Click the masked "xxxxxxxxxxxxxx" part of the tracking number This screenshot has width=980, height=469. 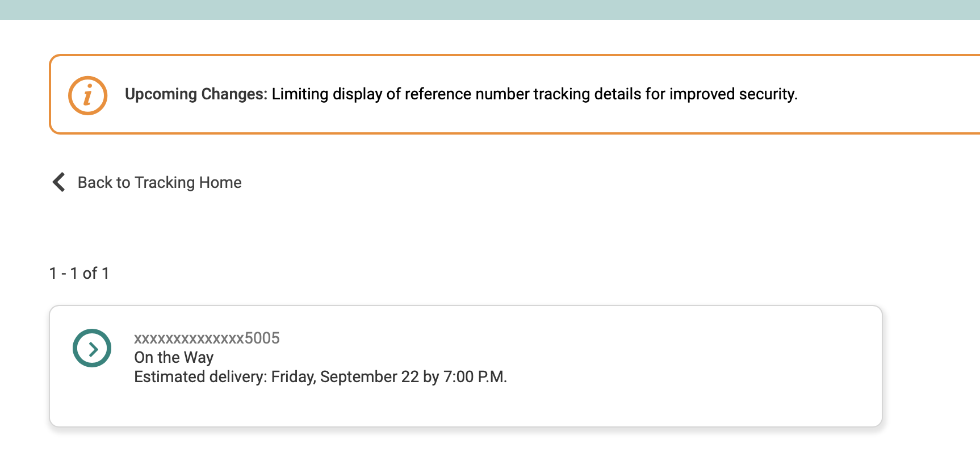tap(189, 338)
